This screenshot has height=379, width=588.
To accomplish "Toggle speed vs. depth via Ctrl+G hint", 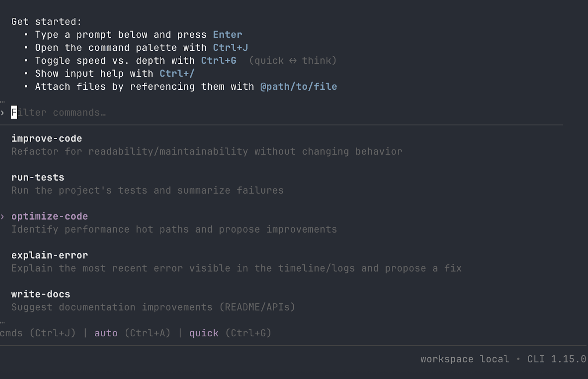I will pyautogui.click(x=219, y=60).
